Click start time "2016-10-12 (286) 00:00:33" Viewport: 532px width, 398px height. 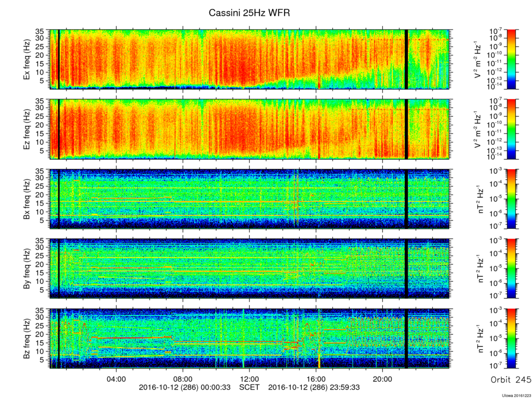tap(185, 387)
